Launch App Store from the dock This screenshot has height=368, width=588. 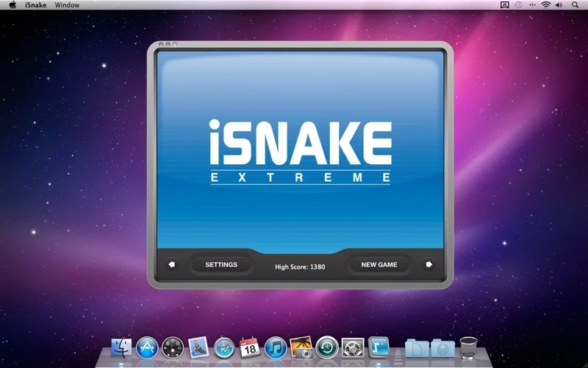click(x=147, y=347)
